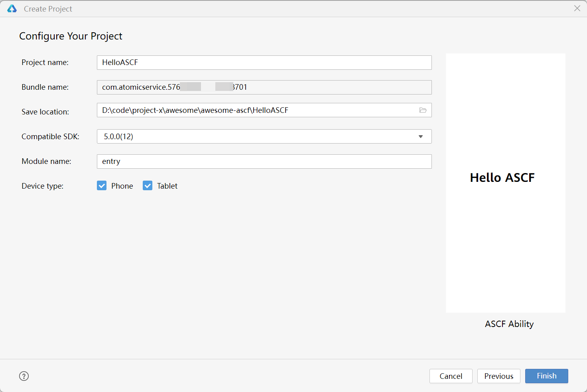This screenshot has height=392, width=587.
Task: Click the "ASCF Ability" template caption
Action: point(509,324)
